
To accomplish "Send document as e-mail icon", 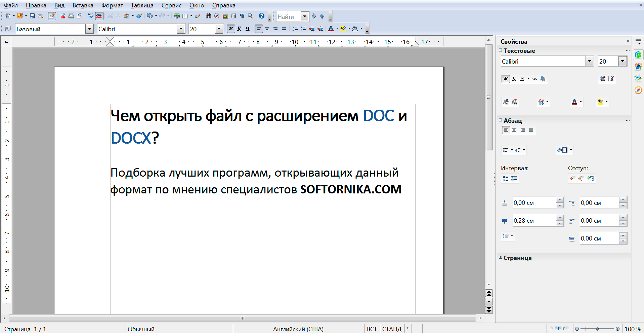I will pos(41,16).
